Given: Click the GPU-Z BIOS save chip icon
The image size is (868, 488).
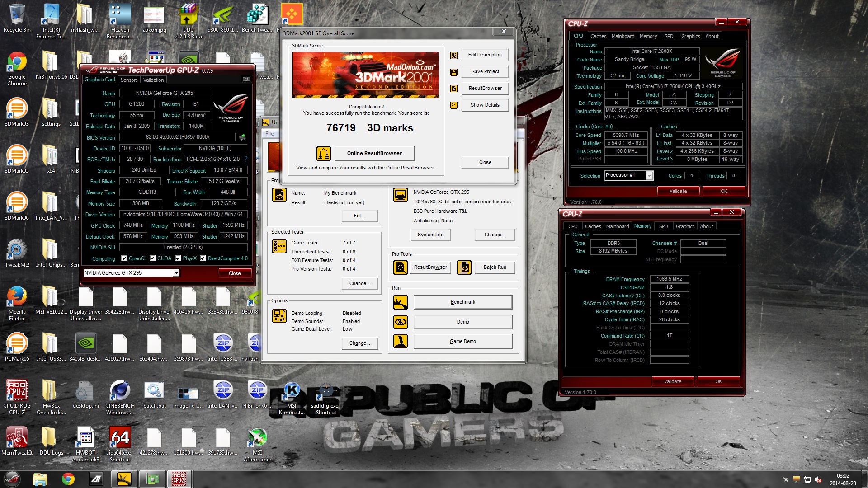Looking at the screenshot, I should coord(242,137).
